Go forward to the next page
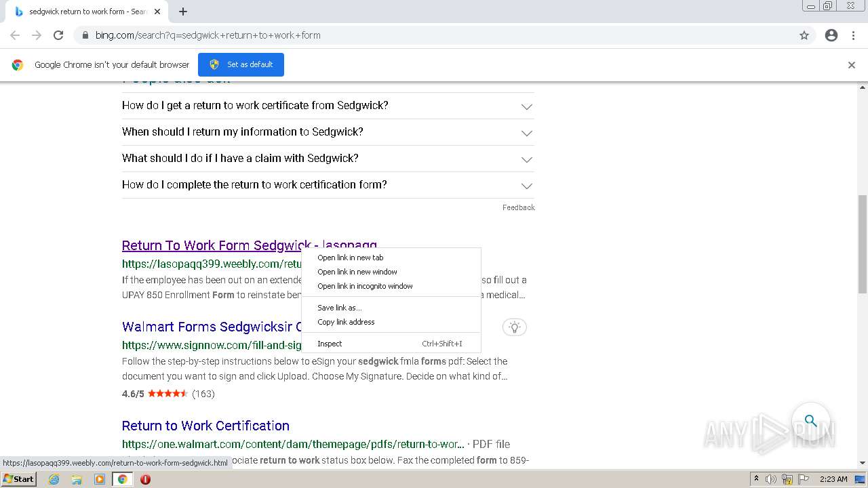868x488 pixels. click(x=37, y=35)
